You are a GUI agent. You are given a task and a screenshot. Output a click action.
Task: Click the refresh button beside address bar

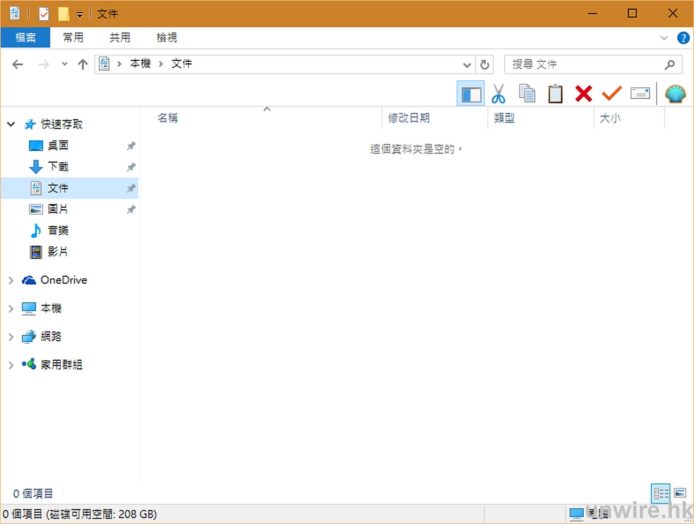point(486,64)
